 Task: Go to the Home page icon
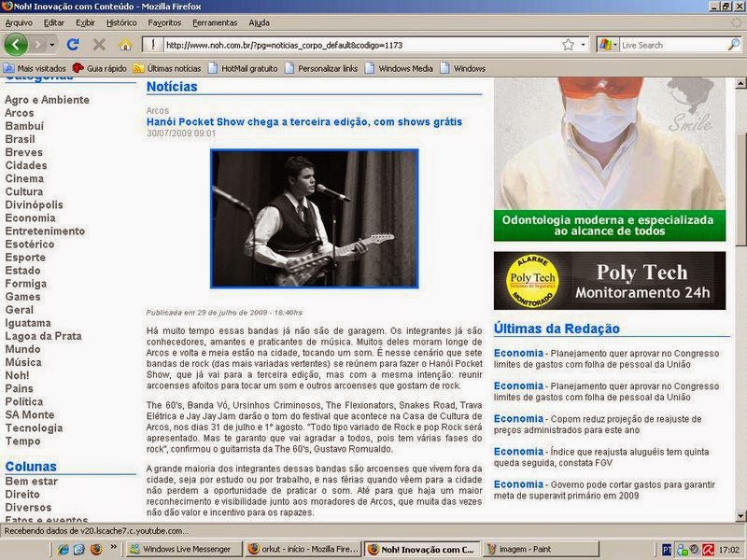pyautogui.click(x=125, y=45)
